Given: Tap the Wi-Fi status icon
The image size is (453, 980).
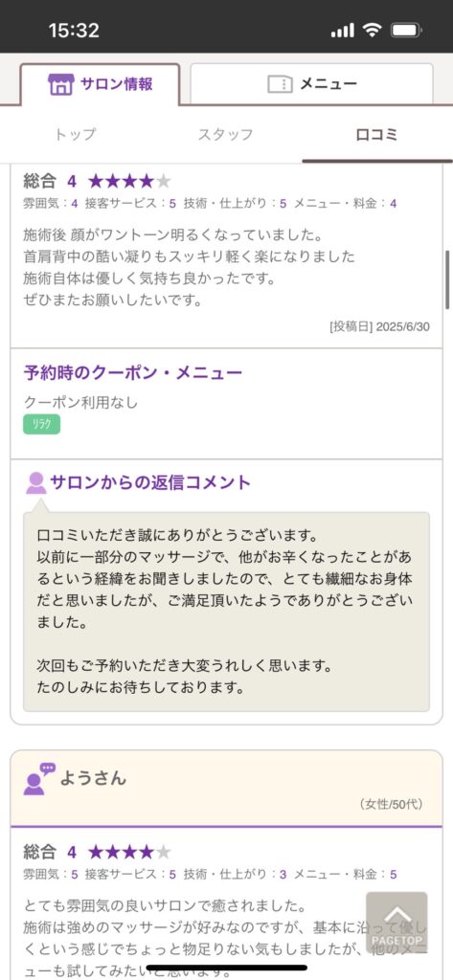Looking at the screenshot, I should pyautogui.click(x=373, y=30).
